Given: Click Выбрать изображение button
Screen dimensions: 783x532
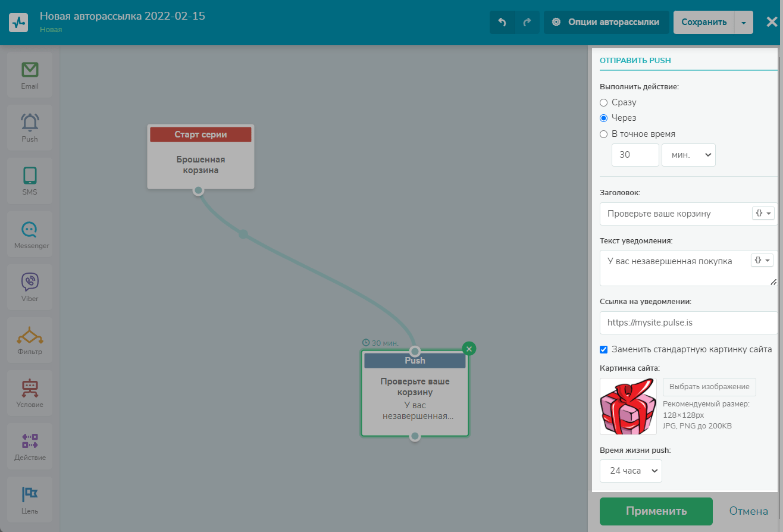Looking at the screenshot, I should click(x=709, y=387).
